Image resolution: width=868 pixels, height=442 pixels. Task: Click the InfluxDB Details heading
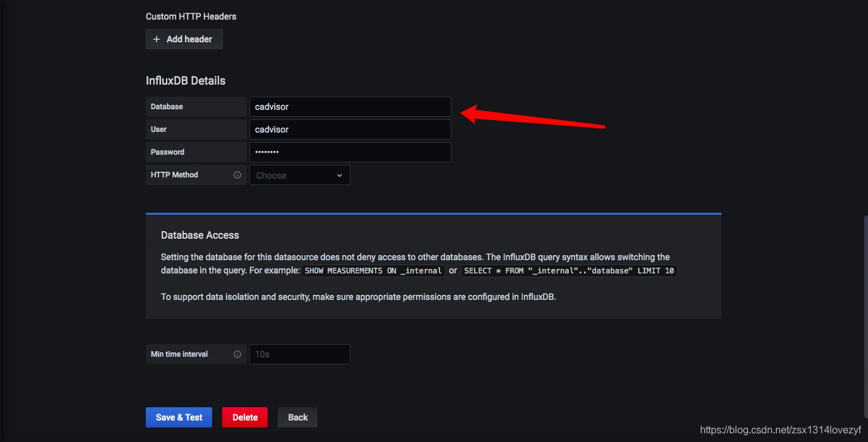pos(186,81)
